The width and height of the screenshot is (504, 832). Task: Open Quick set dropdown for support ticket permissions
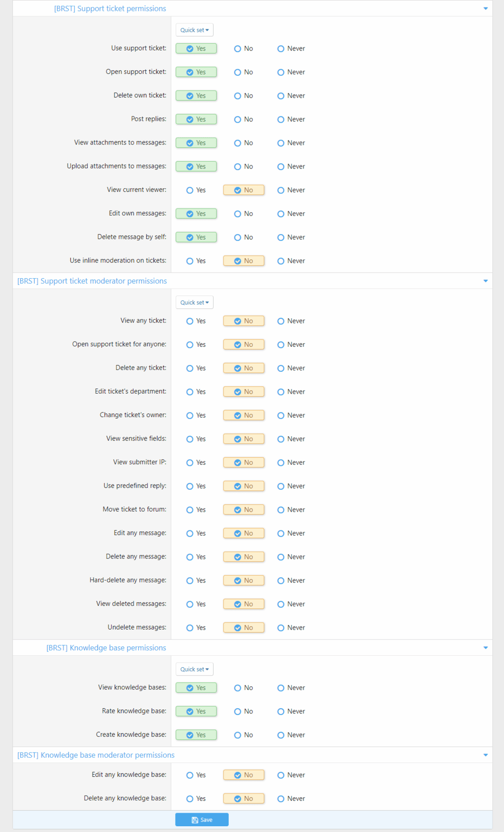194,30
